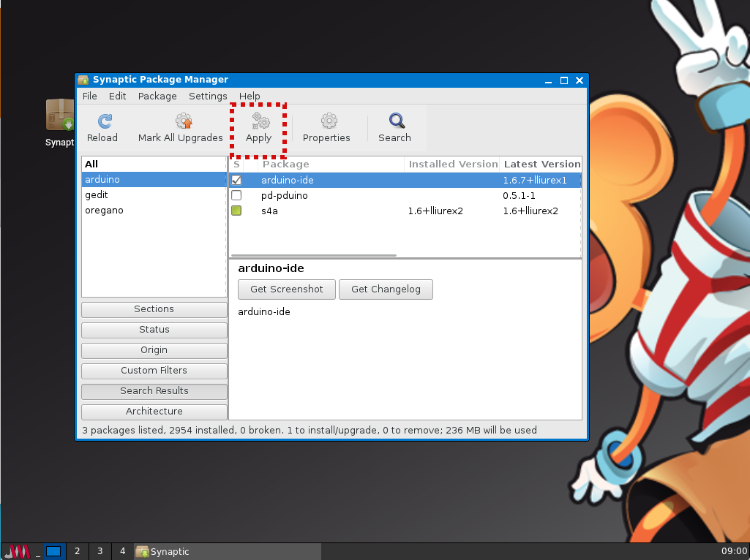The height and width of the screenshot is (560, 750).
Task: Toggle the arduino-ide status checkbox
Action: [x=236, y=180]
